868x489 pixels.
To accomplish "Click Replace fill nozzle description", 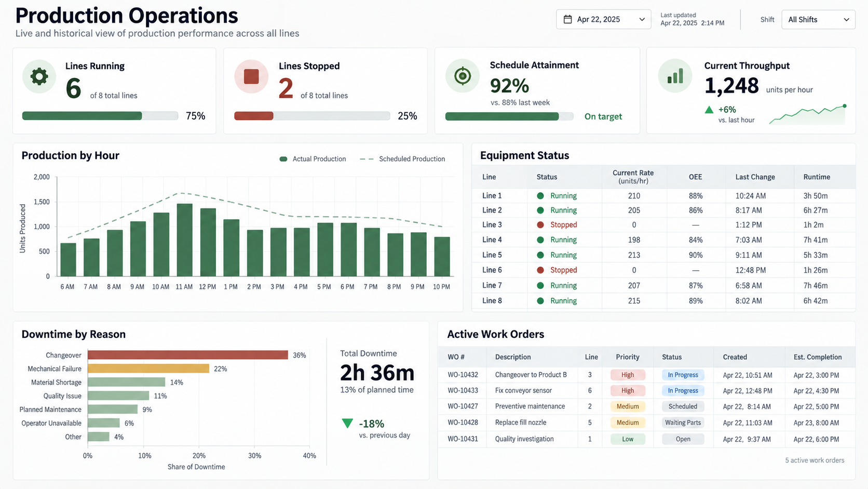I will point(520,422).
